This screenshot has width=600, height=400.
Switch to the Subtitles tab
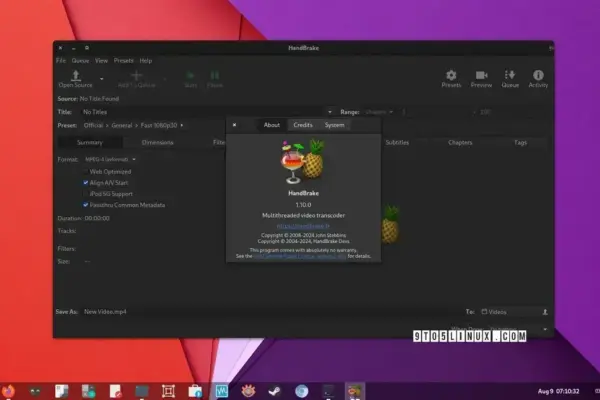click(x=397, y=142)
